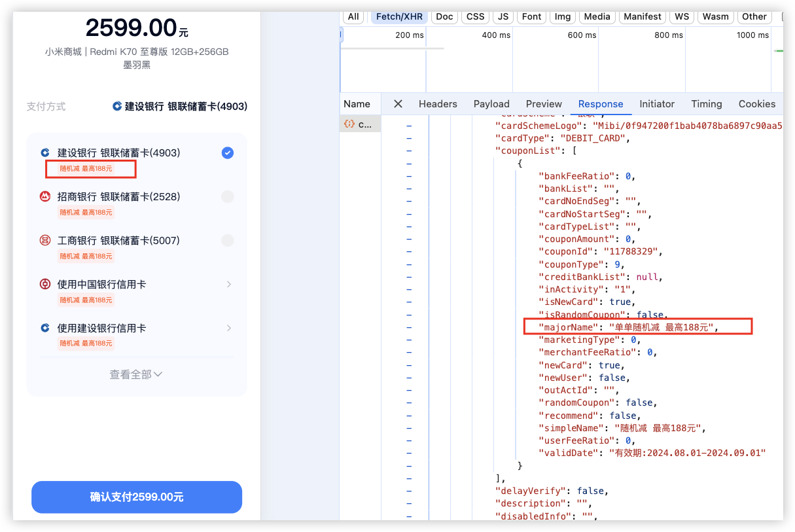
Task: Collapse the fold marker beside the couponList line
Action: 409,151
